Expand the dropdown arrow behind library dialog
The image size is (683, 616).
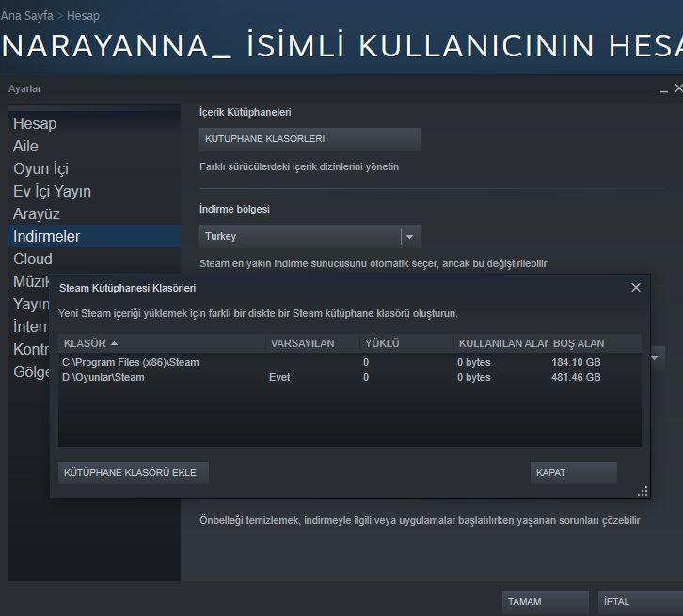coord(655,358)
